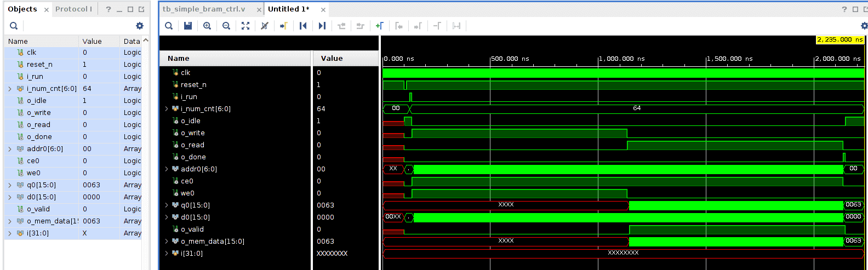
Task: Close the Objects tab
Action: tap(47, 10)
